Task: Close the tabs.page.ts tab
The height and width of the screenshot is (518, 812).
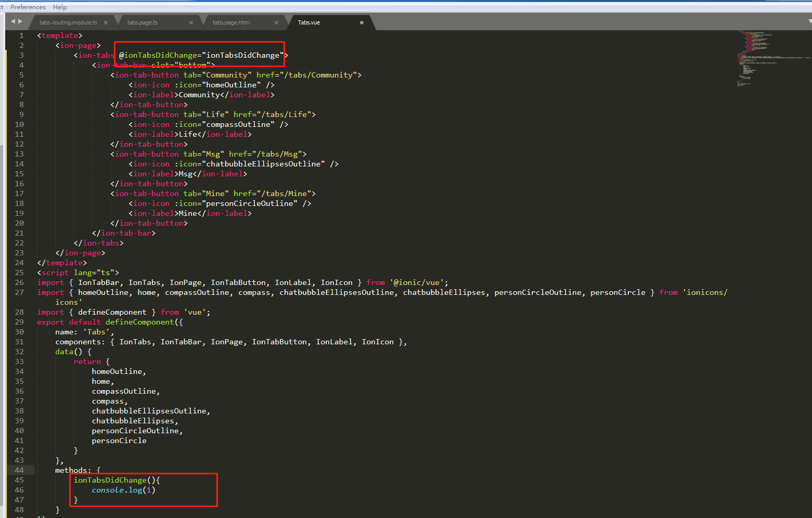Action: click(x=191, y=22)
